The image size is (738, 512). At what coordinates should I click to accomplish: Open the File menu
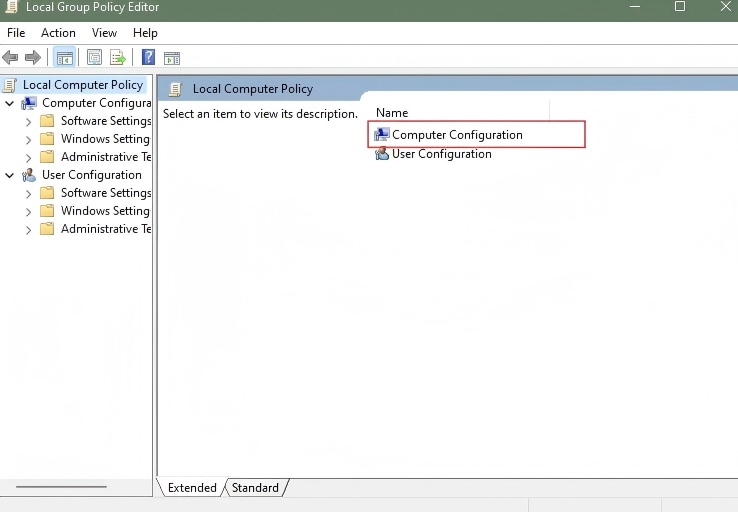(x=17, y=33)
